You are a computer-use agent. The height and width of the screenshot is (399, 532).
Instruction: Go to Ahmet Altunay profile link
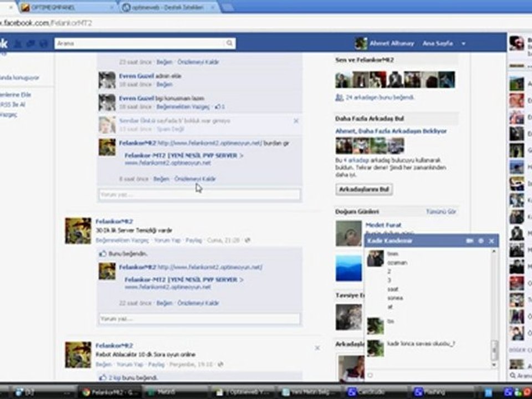pos(392,43)
